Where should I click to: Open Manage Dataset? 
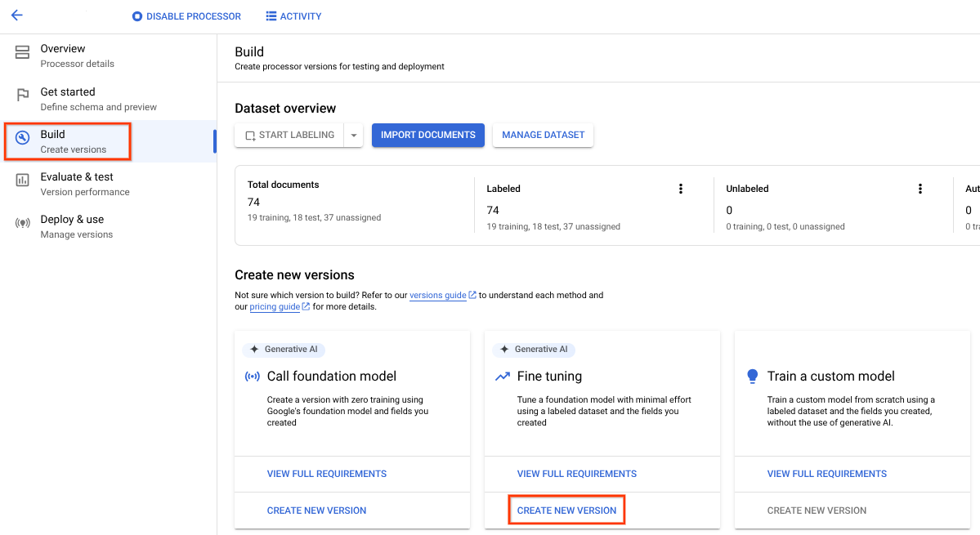click(543, 136)
